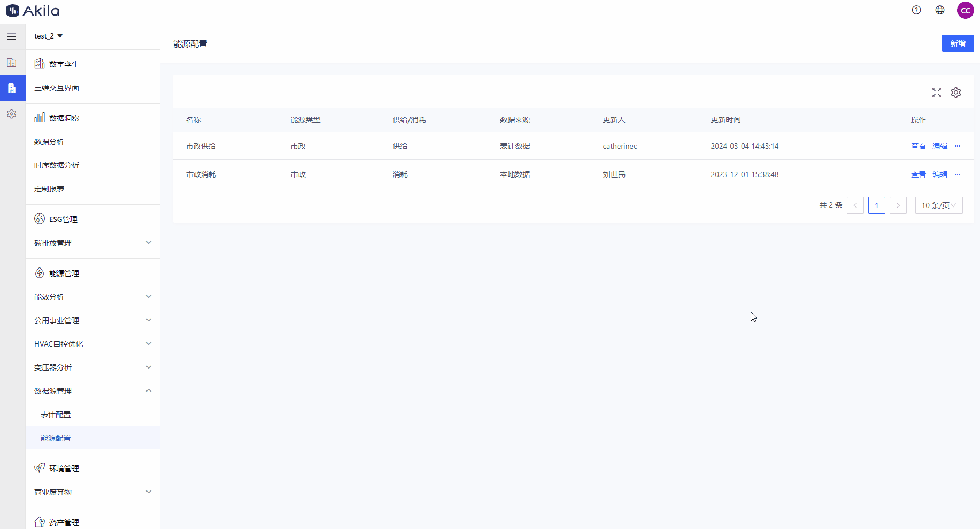Click the 市政供给 name cell
980x529 pixels.
(x=201, y=146)
